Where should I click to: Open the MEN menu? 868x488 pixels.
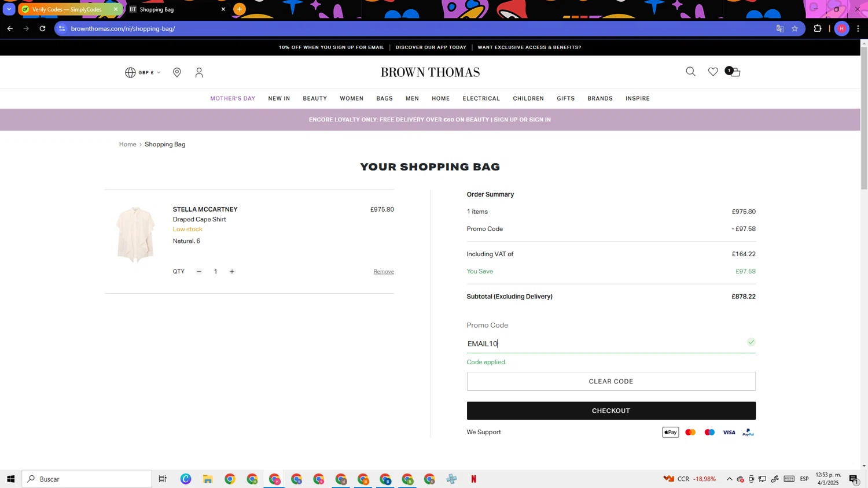[x=412, y=98]
